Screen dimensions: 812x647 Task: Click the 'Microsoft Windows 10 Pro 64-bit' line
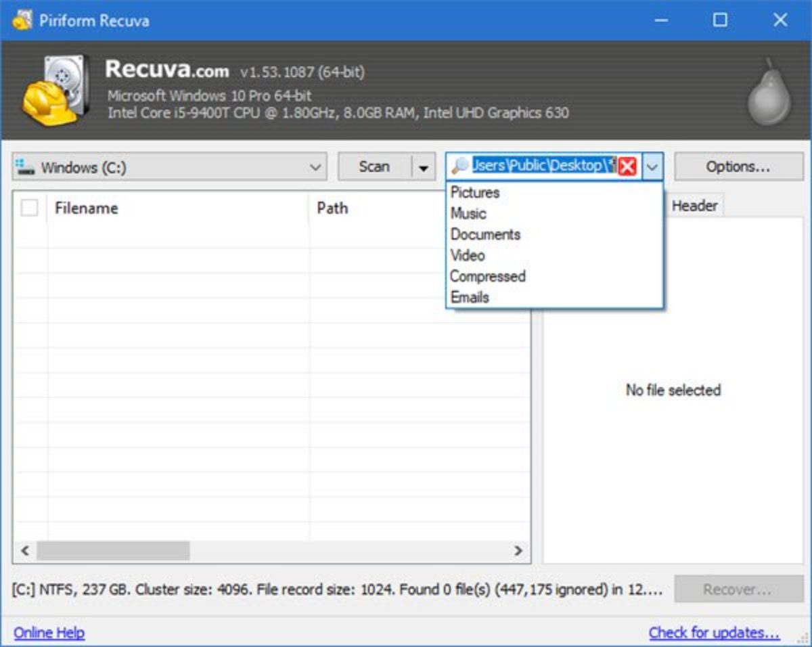click(209, 96)
